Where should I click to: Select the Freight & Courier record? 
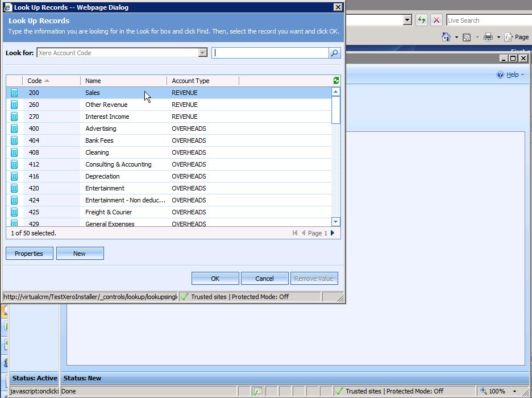click(x=169, y=212)
